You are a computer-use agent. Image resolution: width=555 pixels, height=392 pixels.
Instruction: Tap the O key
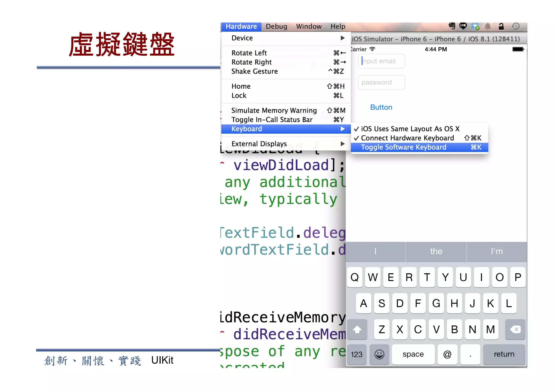(500, 277)
